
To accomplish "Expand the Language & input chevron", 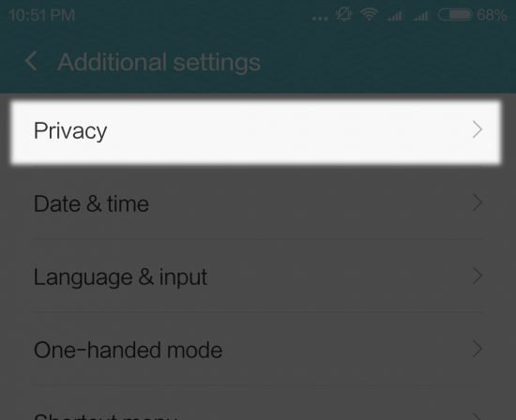I will click(x=478, y=276).
